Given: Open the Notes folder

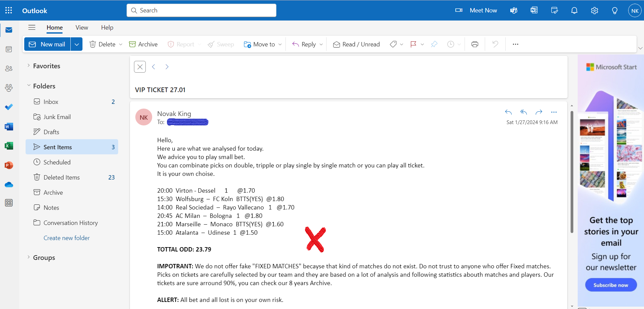Looking at the screenshot, I should pyautogui.click(x=72, y=207).
